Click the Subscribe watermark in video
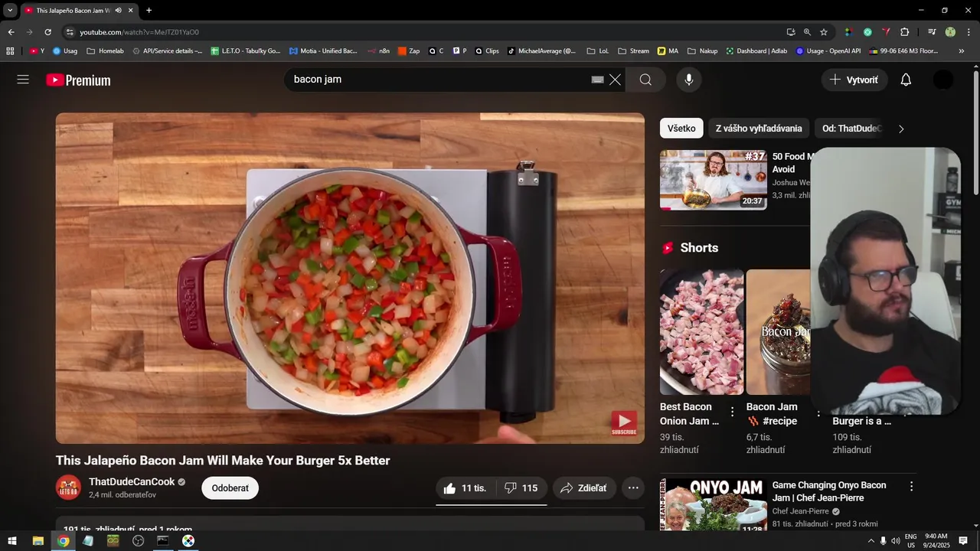980x551 pixels. (624, 423)
